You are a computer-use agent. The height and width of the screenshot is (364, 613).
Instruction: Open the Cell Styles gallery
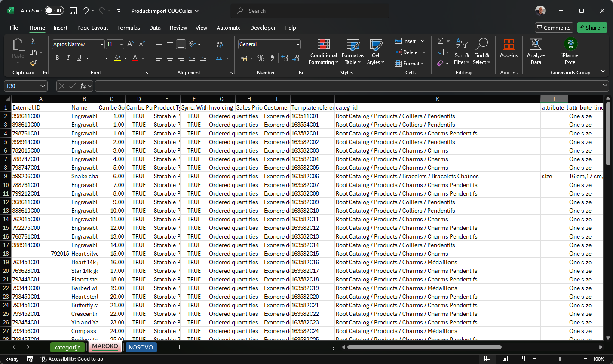pos(376,52)
